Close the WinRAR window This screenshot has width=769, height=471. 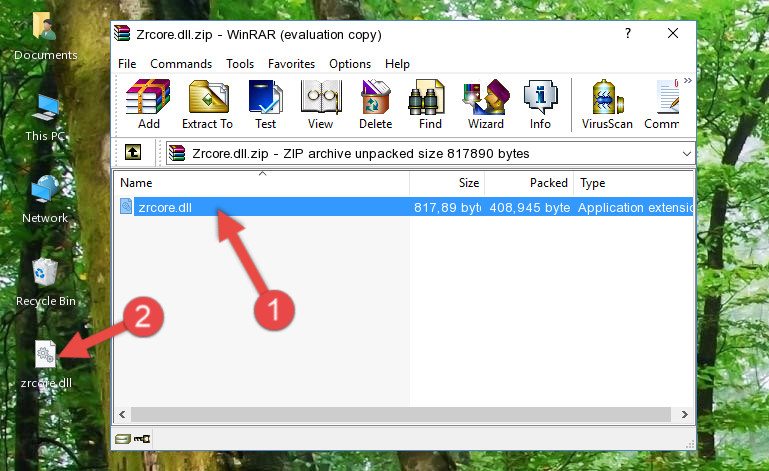point(673,33)
